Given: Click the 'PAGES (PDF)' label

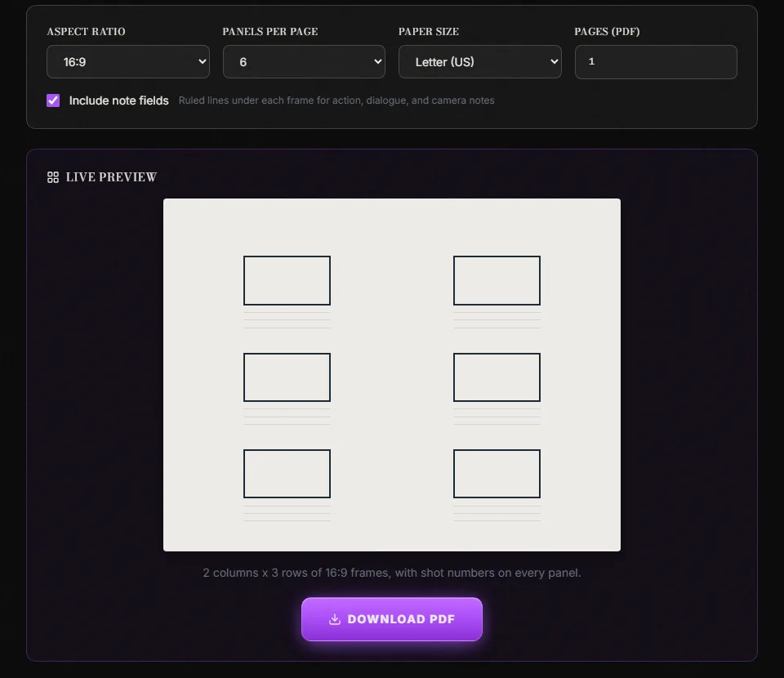Looking at the screenshot, I should [x=607, y=32].
